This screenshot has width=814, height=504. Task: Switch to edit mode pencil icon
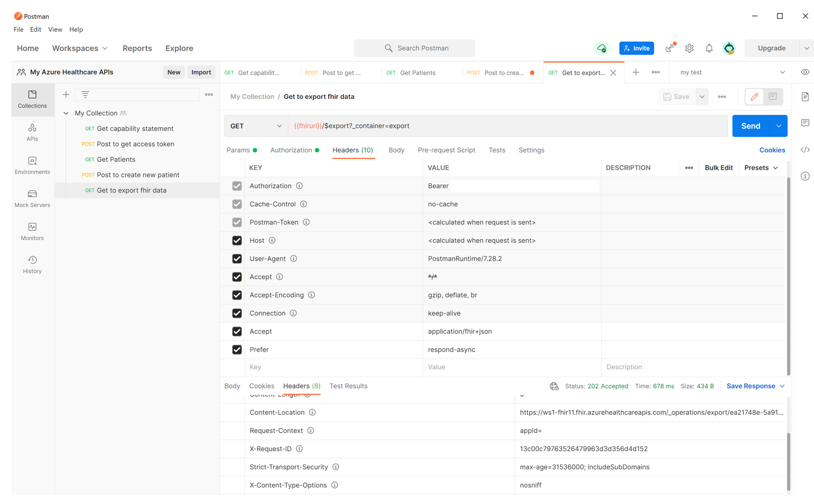coord(754,97)
